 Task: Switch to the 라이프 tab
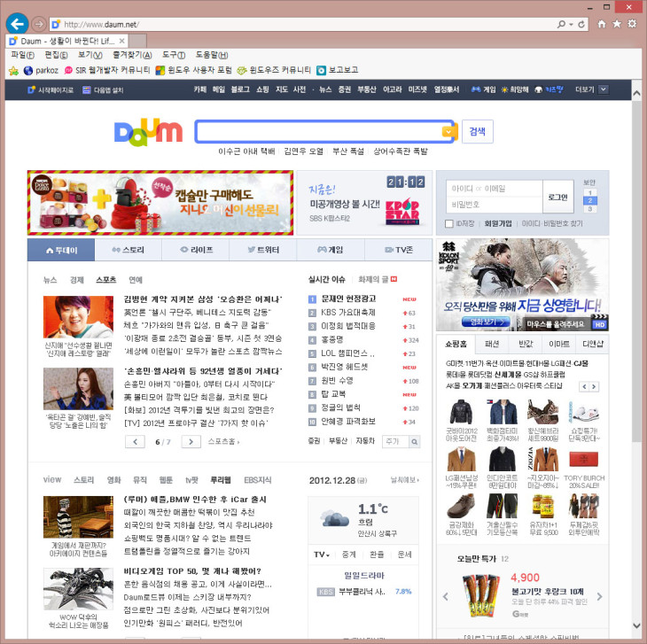point(196,250)
